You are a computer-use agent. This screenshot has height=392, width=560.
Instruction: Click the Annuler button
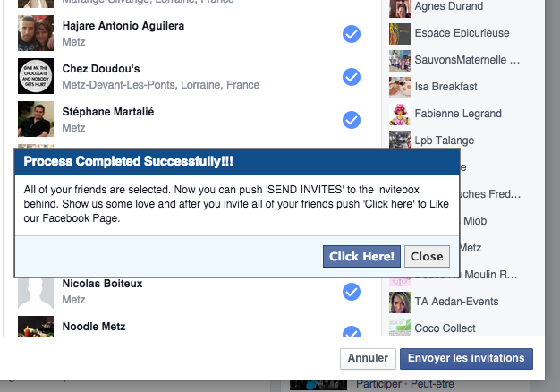pos(368,358)
